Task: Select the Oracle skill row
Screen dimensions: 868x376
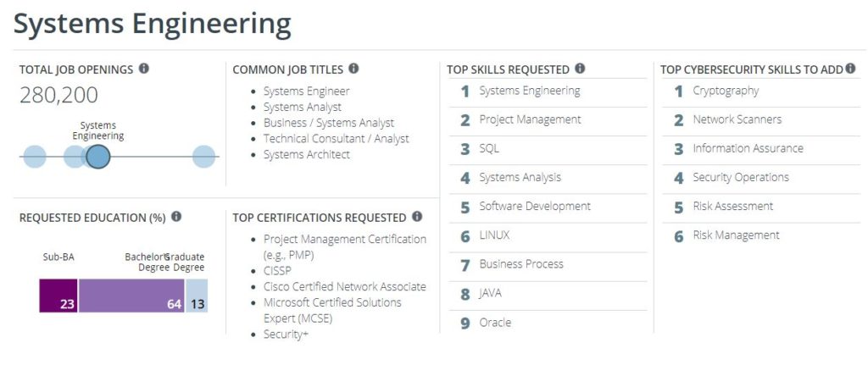Action: point(548,323)
